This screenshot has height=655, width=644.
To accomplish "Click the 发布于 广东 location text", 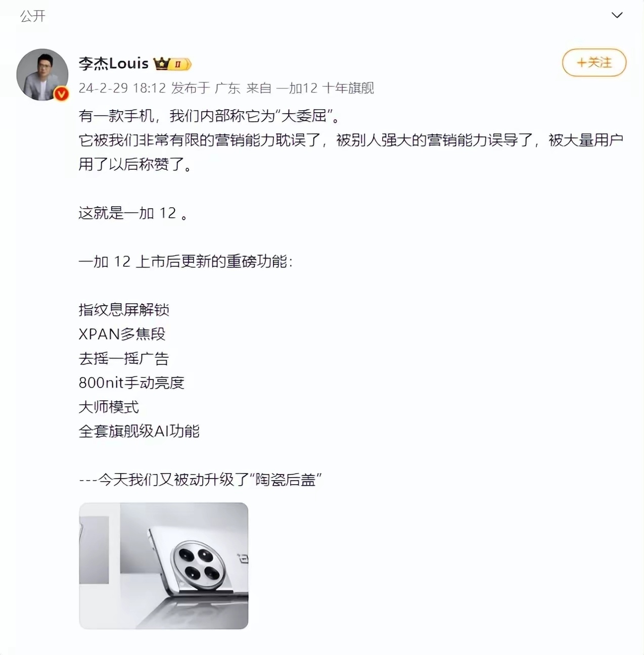I will click(x=206, y=88).
